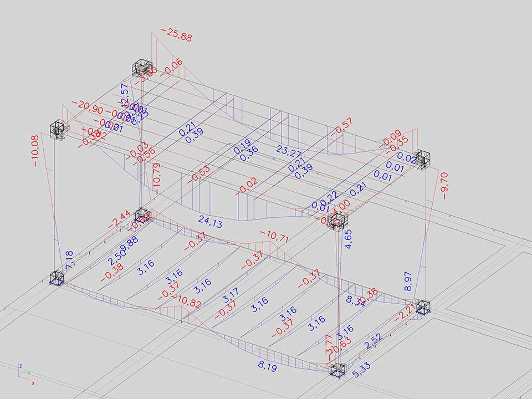Click the -25,88 moment value label
The height and width of the screenshot is (399, 532).
(176, 35)
